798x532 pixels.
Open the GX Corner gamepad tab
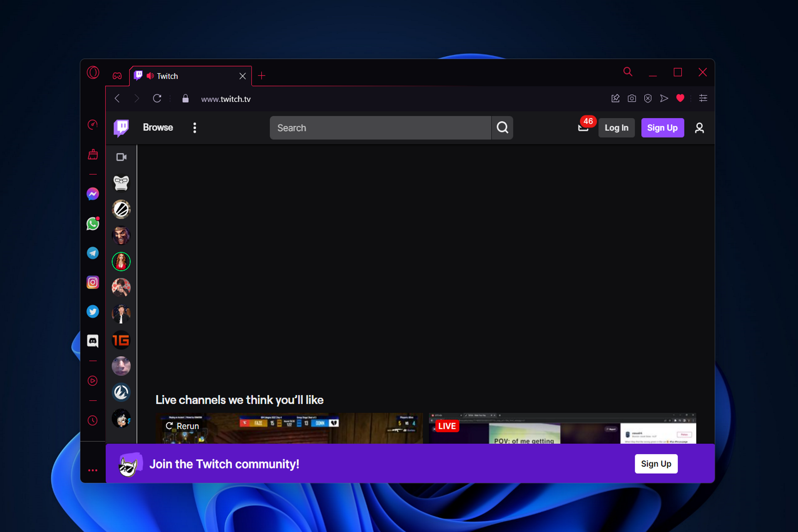click(117, 76)
